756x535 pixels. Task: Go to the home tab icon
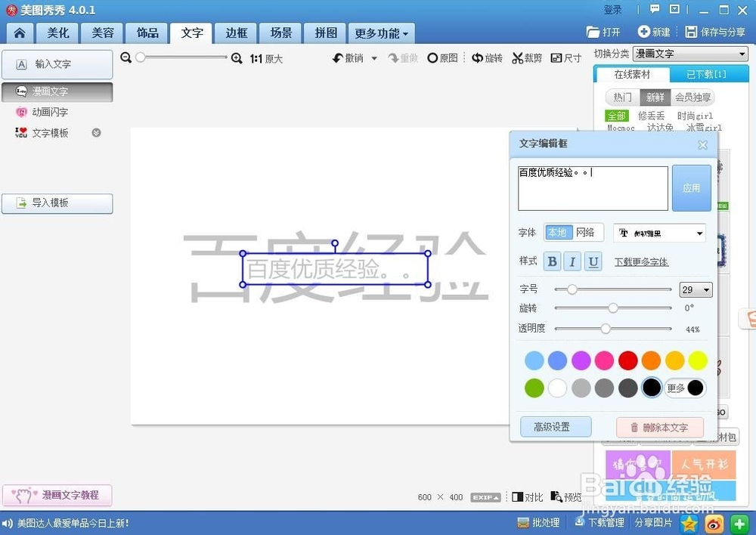click(x=20, y=32)
